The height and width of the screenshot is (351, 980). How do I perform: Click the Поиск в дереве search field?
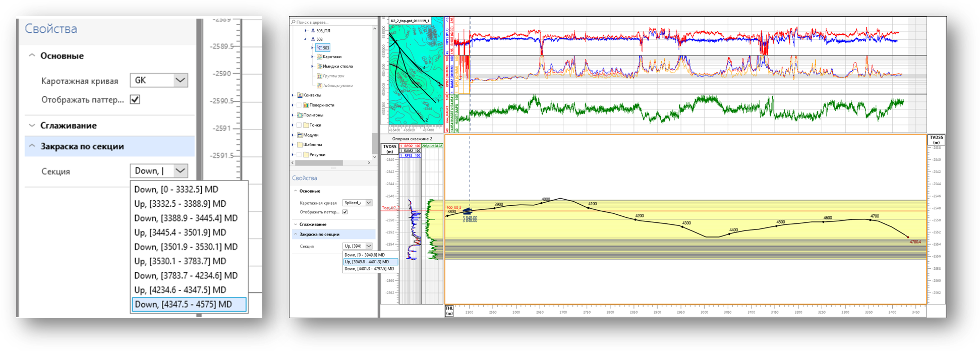tap(333, 22)
